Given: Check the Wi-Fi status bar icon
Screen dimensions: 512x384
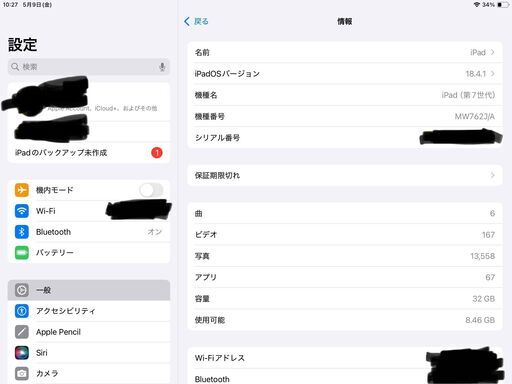Looking at the screenshot, I should pyautogui.click(x=477, y=5).
